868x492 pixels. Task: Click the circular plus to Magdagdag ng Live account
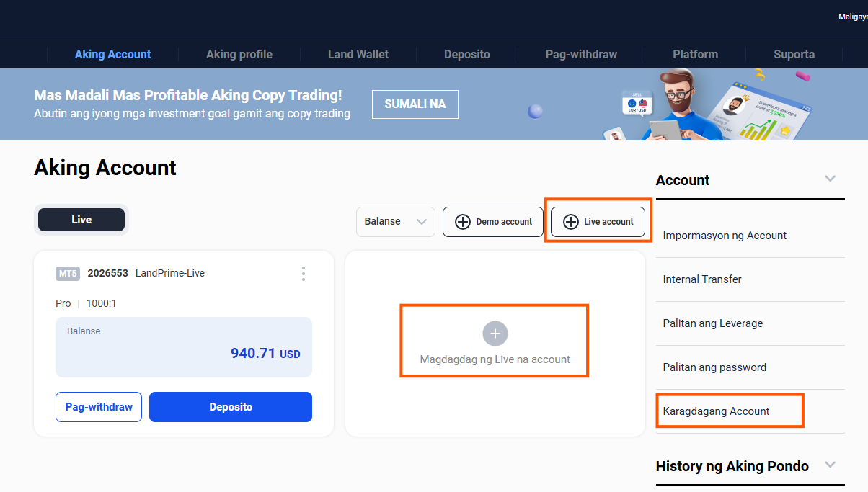(494, 334)
